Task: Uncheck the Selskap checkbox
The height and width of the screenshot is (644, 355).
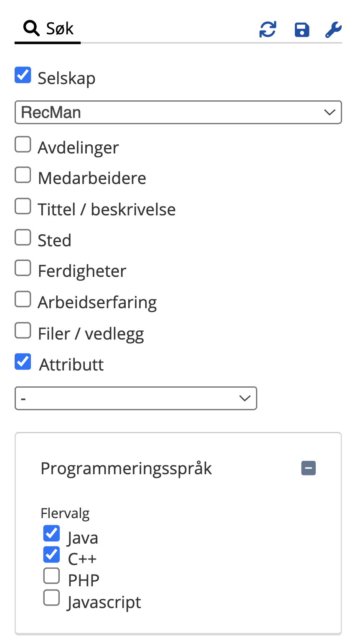Action: 23,75
